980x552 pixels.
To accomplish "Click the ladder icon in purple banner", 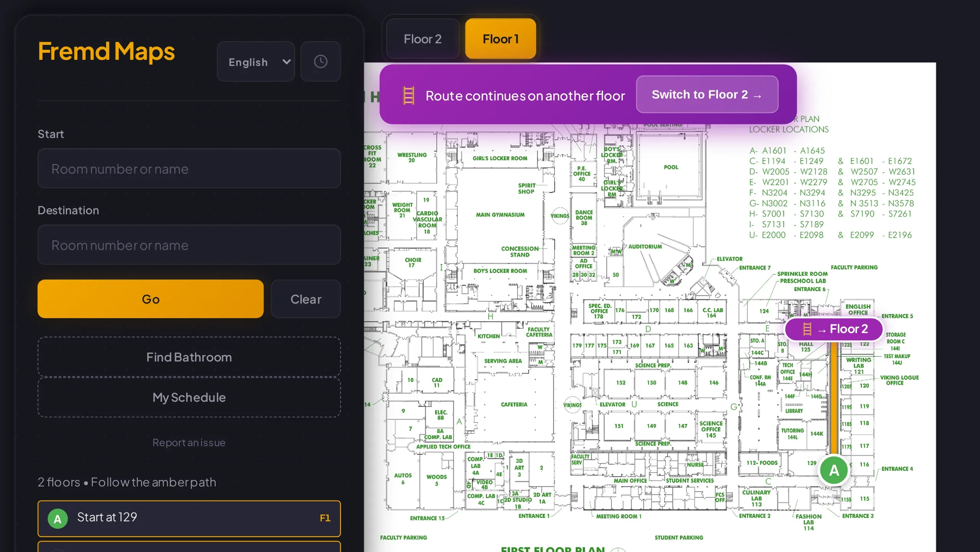I will [408, 95].
